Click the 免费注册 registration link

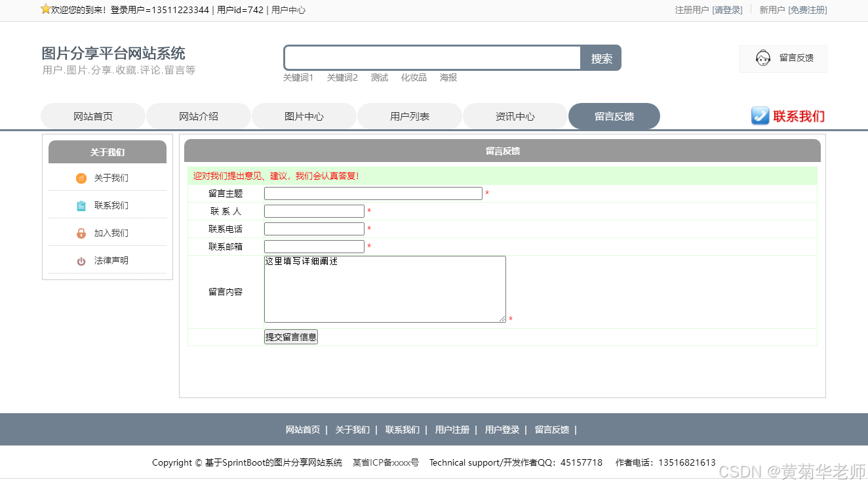point(807,10)
